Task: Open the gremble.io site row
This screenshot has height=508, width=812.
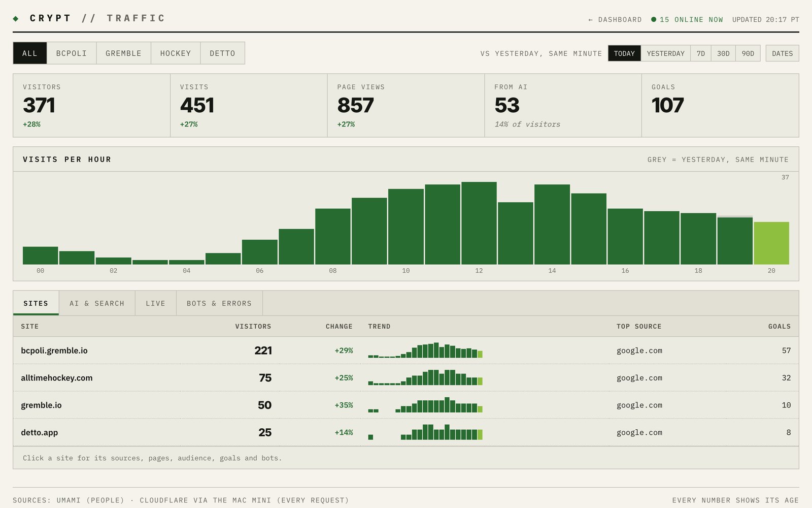Action: click(x=406, y=405)
